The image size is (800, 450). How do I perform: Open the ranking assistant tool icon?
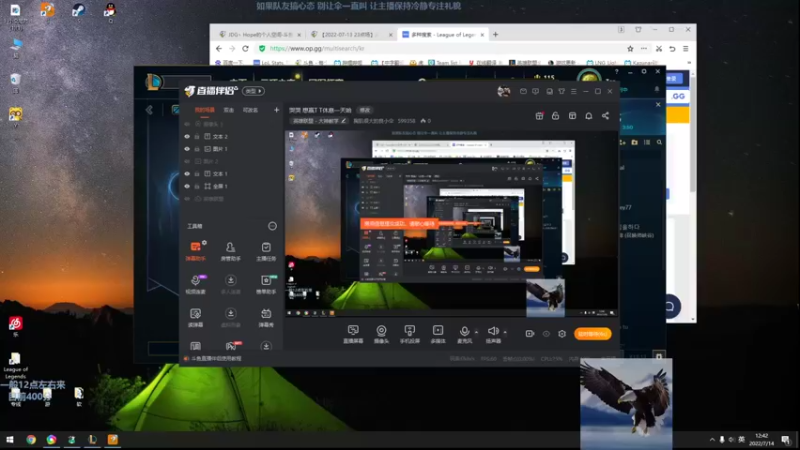[x=266, y=280]
